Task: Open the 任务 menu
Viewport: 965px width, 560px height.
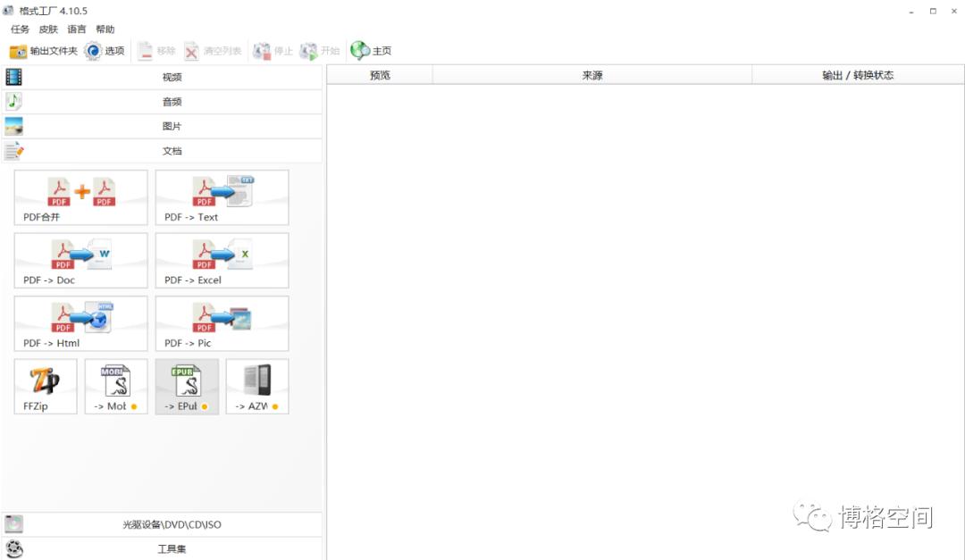Action: 20,29
